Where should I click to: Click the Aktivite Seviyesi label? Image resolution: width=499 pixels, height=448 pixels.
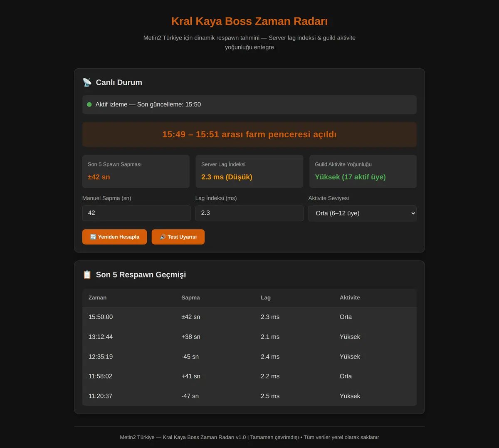329,198
